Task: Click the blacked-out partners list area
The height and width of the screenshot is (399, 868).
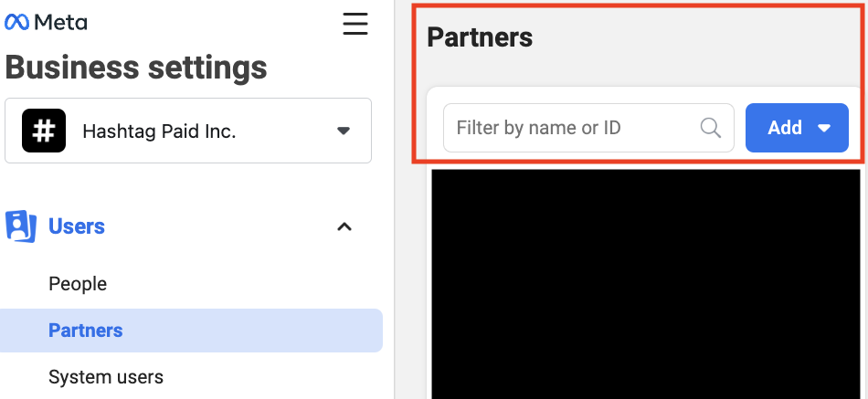Action: coord(645,283)
